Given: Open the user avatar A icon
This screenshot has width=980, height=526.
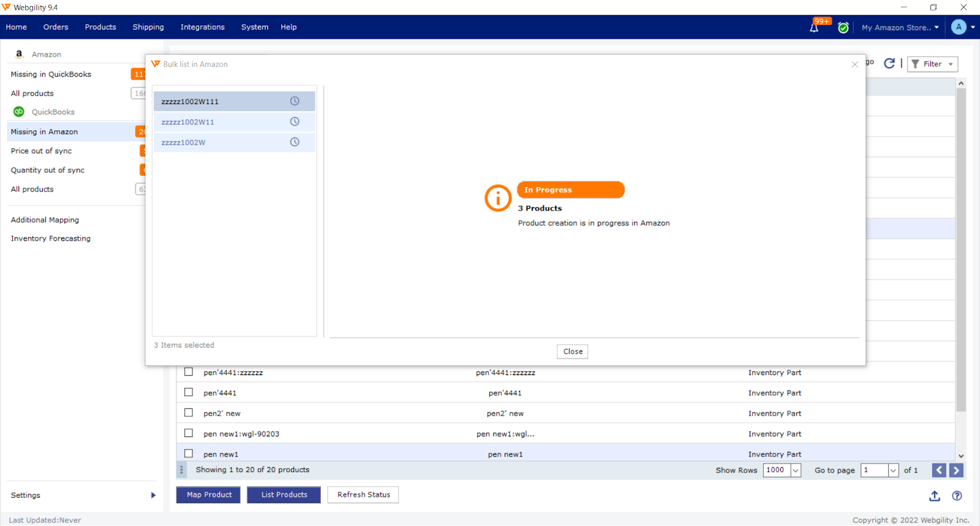Looking at the screenshot, I should (x=959, y=27).
